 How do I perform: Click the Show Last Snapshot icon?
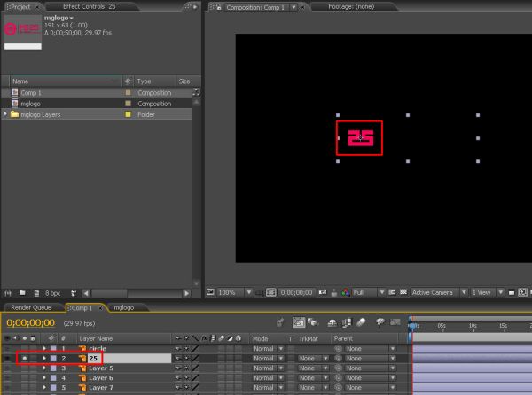334,292
